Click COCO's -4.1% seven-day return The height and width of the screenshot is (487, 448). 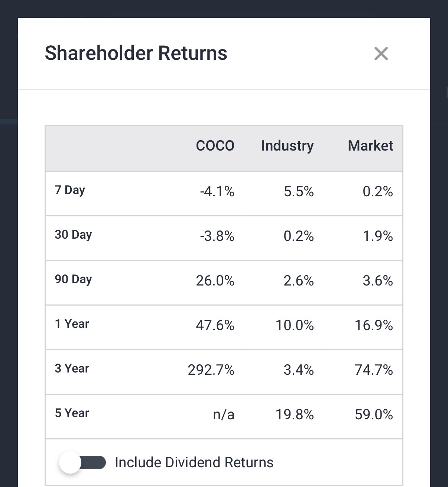point(217,191)
